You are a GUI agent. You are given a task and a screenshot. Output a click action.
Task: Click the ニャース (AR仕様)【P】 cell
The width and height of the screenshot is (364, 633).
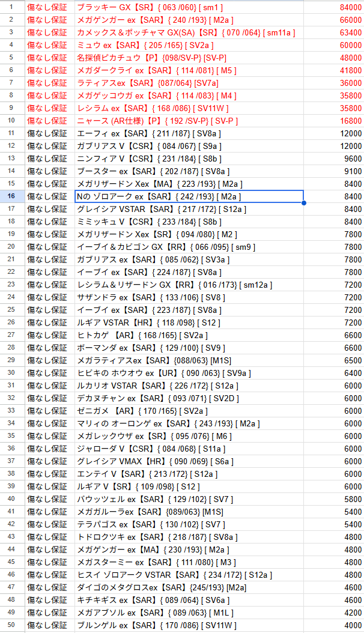[189, 120]
